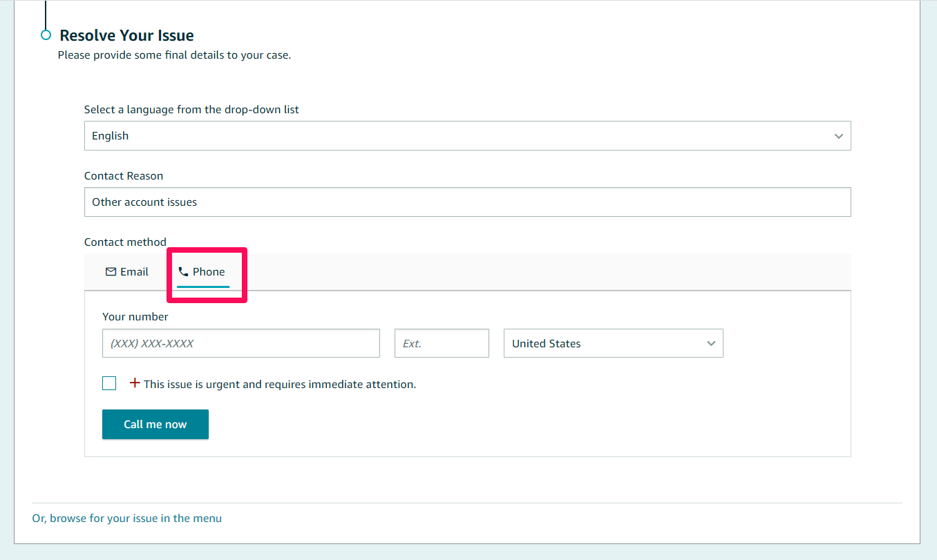Open the United States country dropdown
Viewport: 937px width, 560px height.
tap(613, 343)
